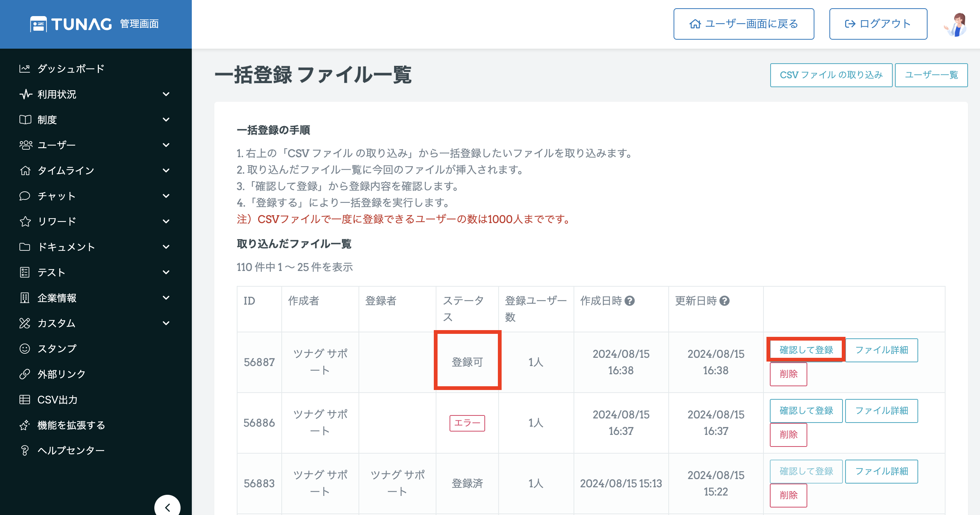Click the 利用状況 pulse icon
This screenshot has width=980, height=515.
(25, 94)
